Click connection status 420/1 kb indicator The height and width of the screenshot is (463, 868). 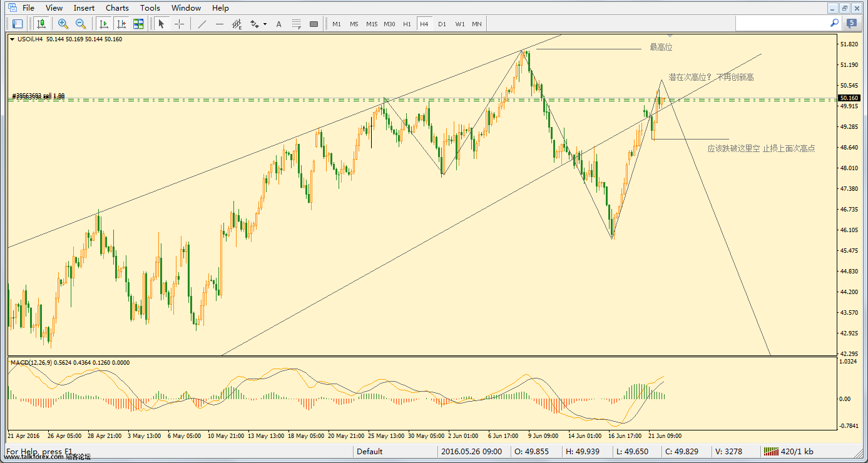pos(787,452)
